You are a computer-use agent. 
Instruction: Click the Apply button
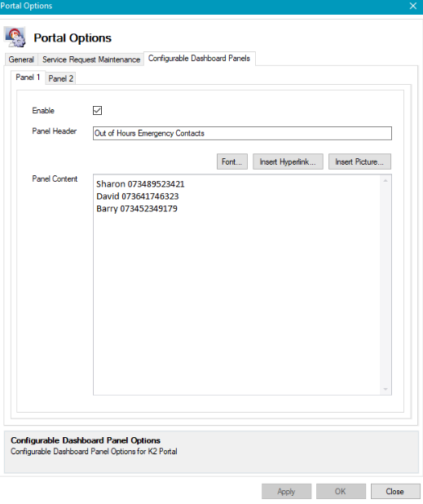287,492
